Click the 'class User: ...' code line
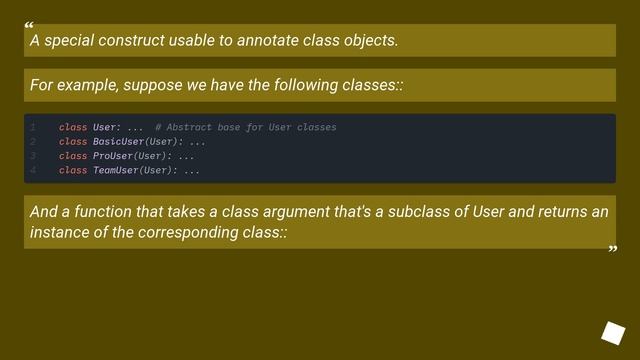The image size is (640, 360). [101, 127]
